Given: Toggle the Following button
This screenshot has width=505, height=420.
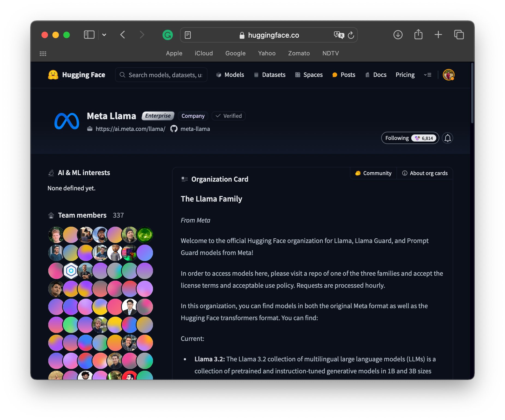Looking at the screenshot, I should pyautogui.click(x=410, y=138).
